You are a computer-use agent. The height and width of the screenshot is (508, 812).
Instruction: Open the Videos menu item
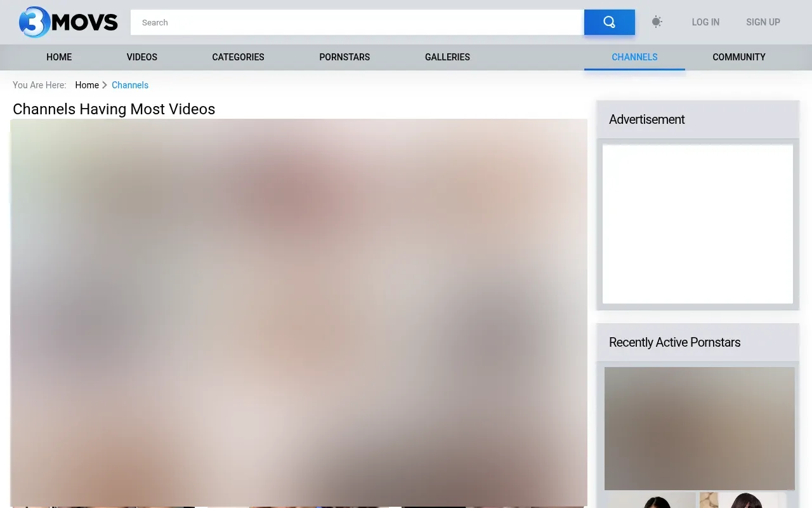click(142, 57)
